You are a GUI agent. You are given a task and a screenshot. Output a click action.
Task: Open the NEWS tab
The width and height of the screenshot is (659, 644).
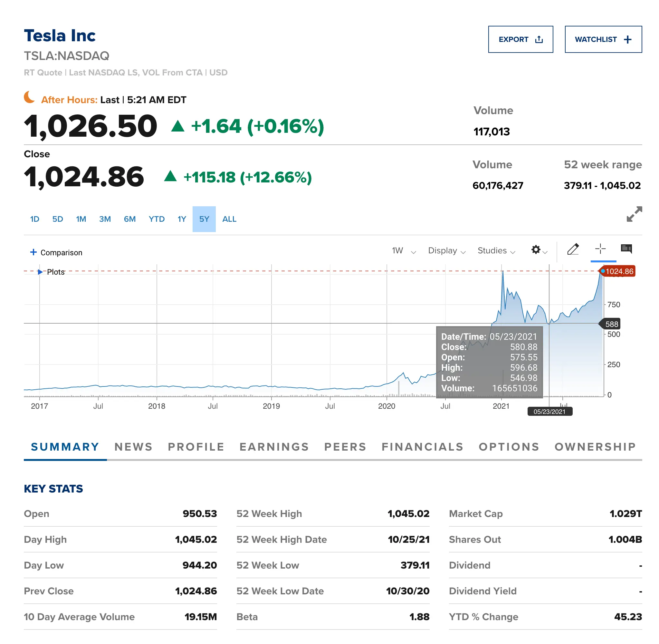tap(133, 447)
